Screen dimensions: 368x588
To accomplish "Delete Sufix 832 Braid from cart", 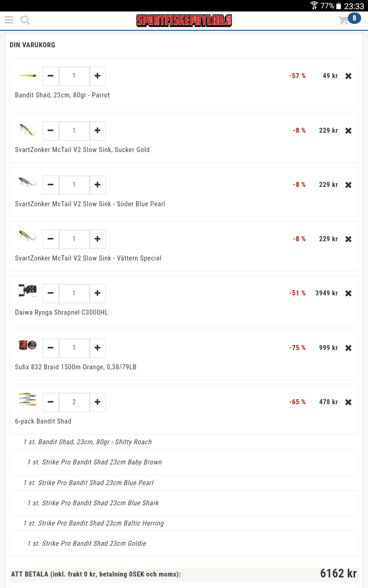I will coord(348,348).
